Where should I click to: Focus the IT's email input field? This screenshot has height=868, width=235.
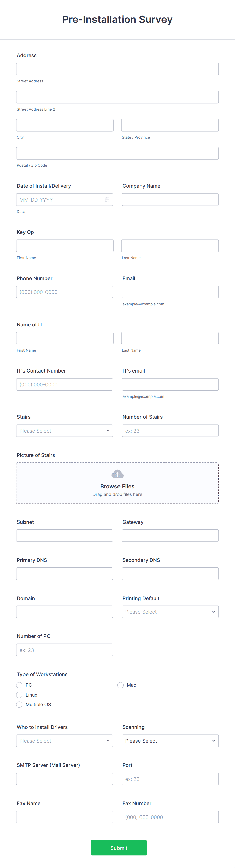[170, 384]
